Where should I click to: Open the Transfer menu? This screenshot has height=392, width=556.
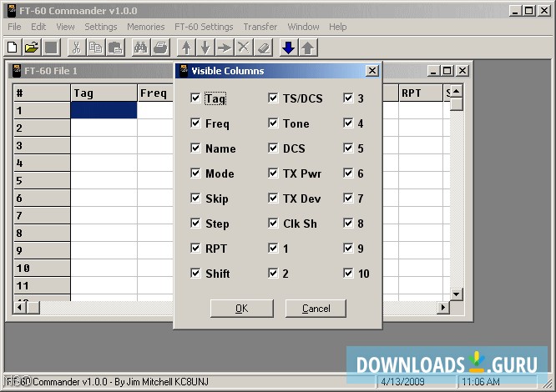(260, 27)
